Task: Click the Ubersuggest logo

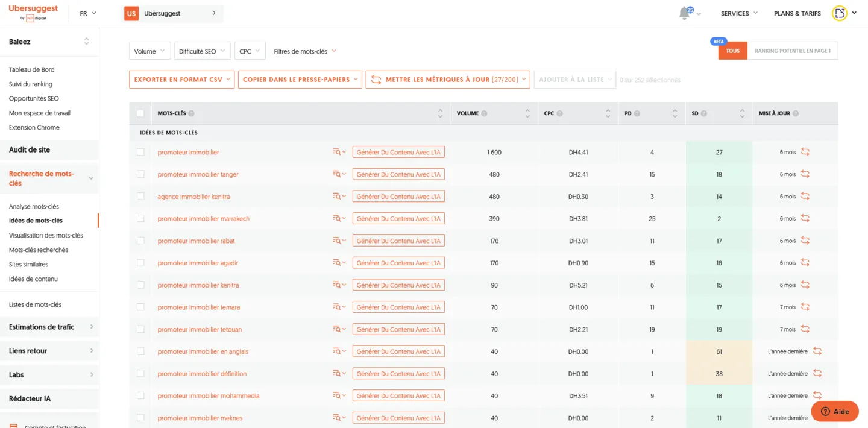Action: pos(33,13)
